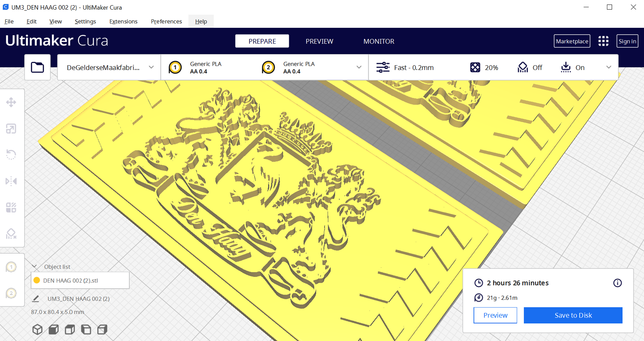Screen dimensions: 644x341
Task: Click the extruder 1 Generic PLA icon
Action: click(x=175, y=67)
